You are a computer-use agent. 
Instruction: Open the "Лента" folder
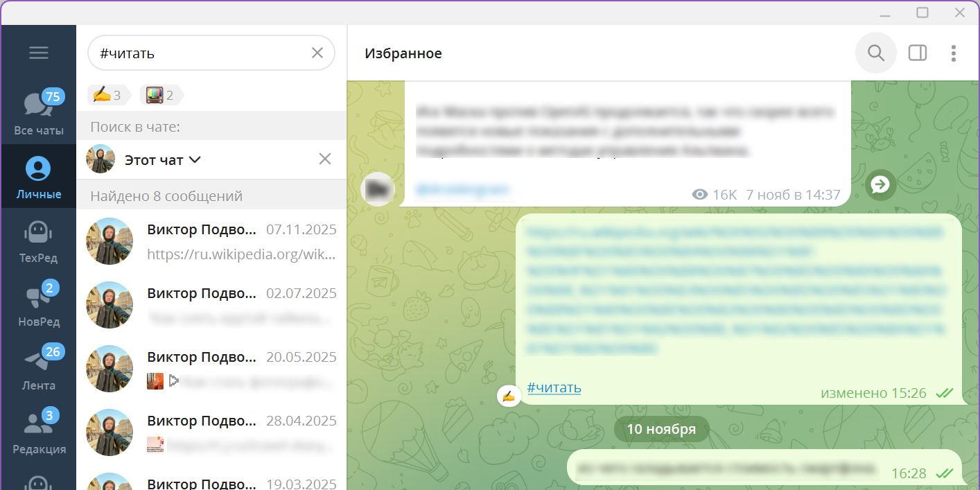[38, 367]
